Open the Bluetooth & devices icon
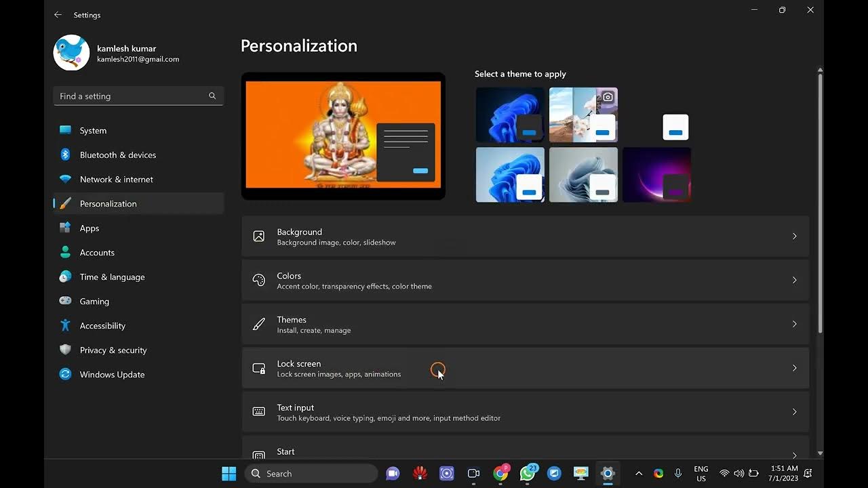Image resolution: width=868 pixels, height=488 pixels. [65, 155]
